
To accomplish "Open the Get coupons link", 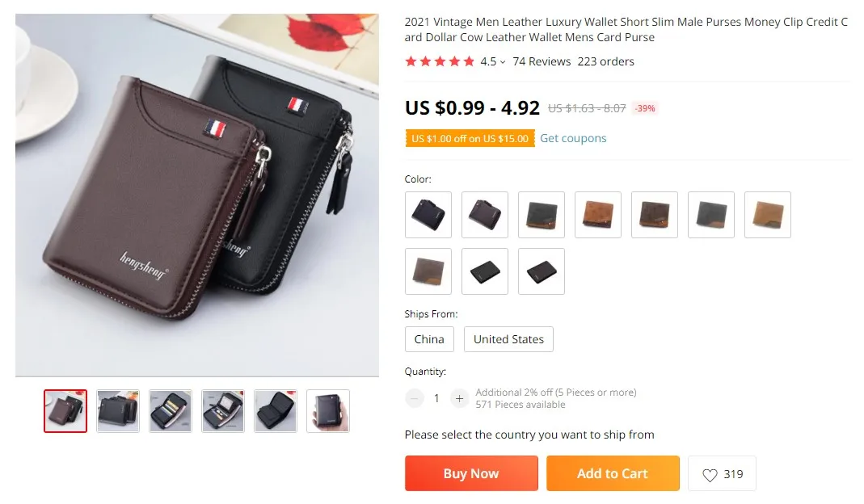I will tap(573, 138).
